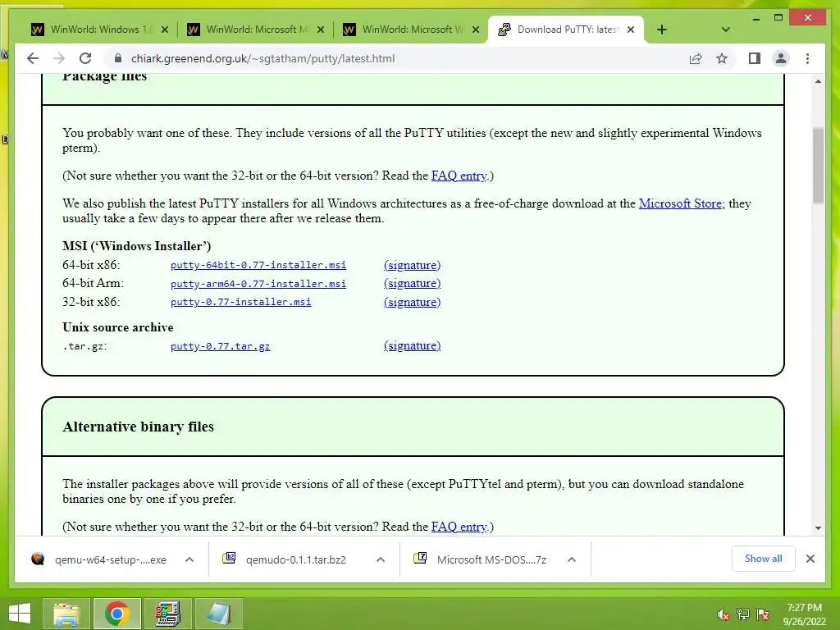
Task: Close the WinWorld: Windows 1.0 tab
Action: (x=165, y=30)
